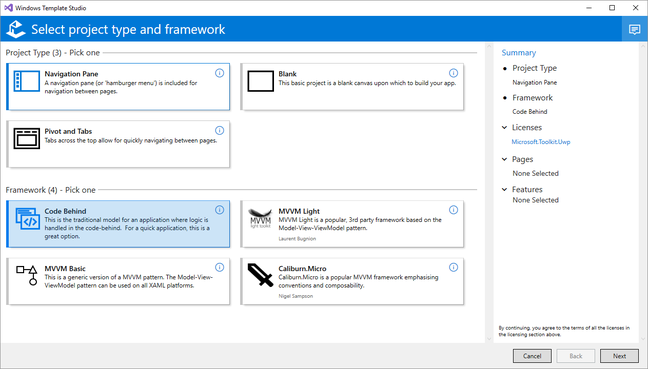648x369 pixels.
Task: Pick the MVVM Basic framework card
Action: coord(118,281)
